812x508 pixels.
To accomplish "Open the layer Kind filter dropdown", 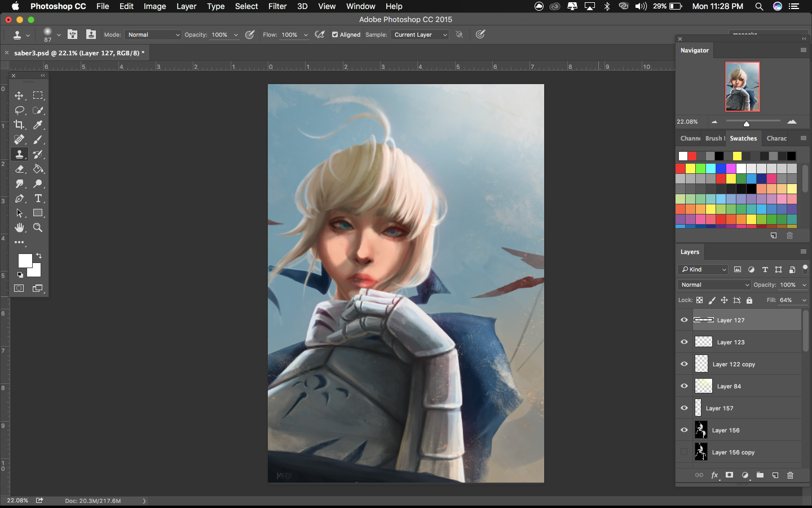I will tap(703, 269).
